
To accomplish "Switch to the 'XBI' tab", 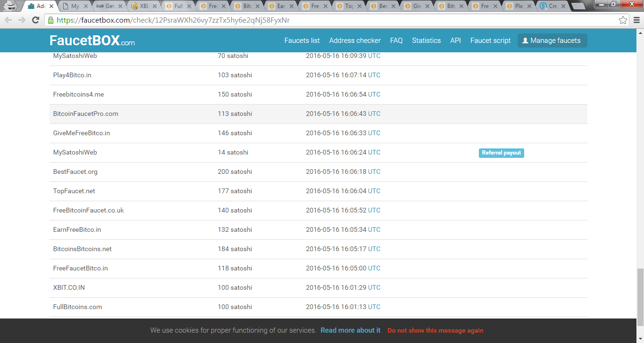I will pos(143,6).
